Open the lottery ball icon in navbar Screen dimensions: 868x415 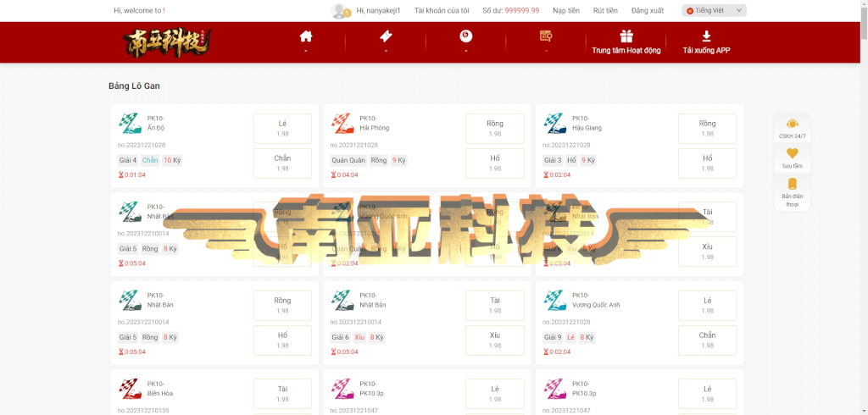tap(466, 36)
